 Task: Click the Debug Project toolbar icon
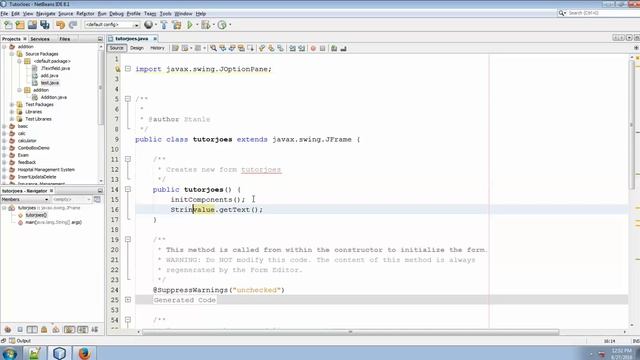pos(206,25)
